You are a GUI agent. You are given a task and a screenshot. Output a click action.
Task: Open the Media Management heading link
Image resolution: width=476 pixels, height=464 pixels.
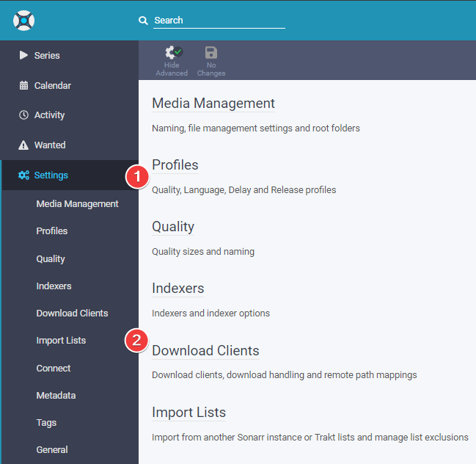[213, 104]
